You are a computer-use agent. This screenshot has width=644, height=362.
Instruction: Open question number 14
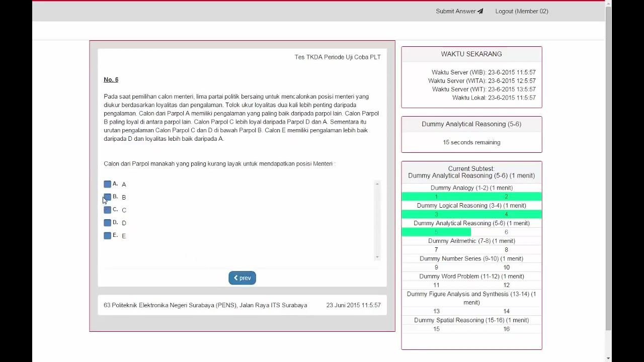[x=506, y=311]
